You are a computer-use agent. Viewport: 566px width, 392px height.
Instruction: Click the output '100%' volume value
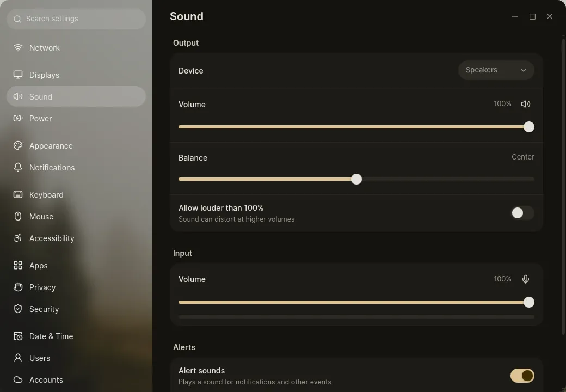pos(502,103)
